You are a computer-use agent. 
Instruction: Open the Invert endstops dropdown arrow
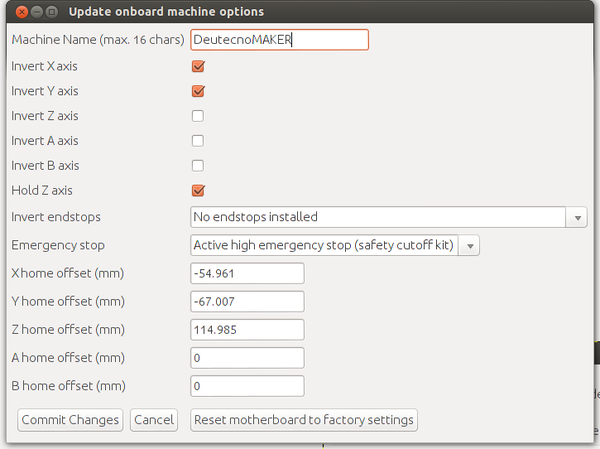click(x=578, y=218)
